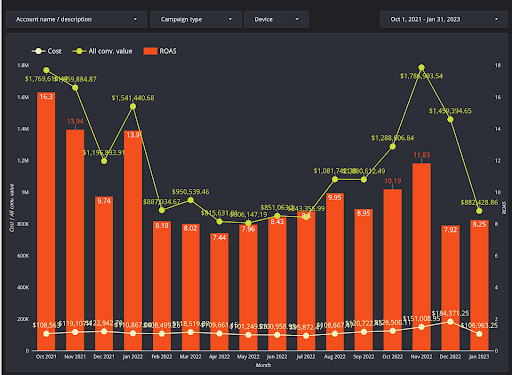Screen dimensions: 512x375
Task: Click the Oct 2021 ROAS bar labeled 16.3
Action: pos(46,221)
